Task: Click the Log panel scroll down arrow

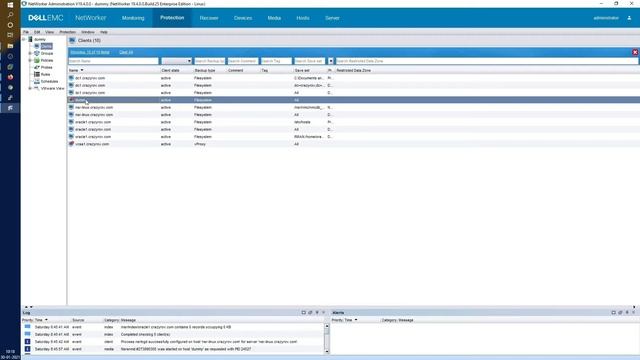Action: point(327,351)
